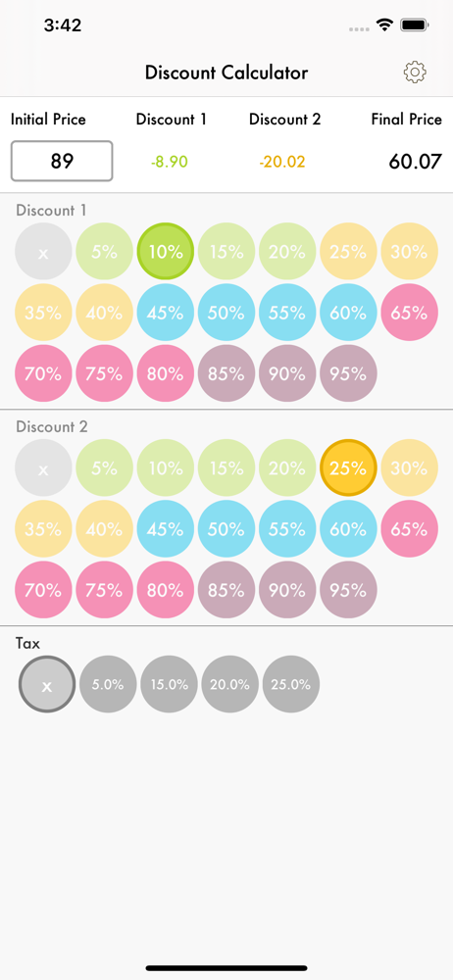Tap the Wi-Fi status bar icon
This screenshot has height=980, width=453.
point(384,25)
